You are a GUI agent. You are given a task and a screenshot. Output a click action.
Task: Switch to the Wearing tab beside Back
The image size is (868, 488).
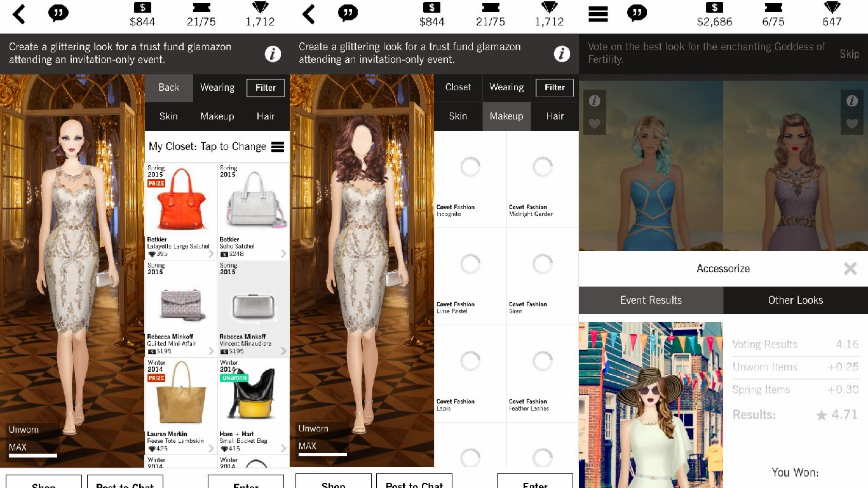[x=217, y=88]
